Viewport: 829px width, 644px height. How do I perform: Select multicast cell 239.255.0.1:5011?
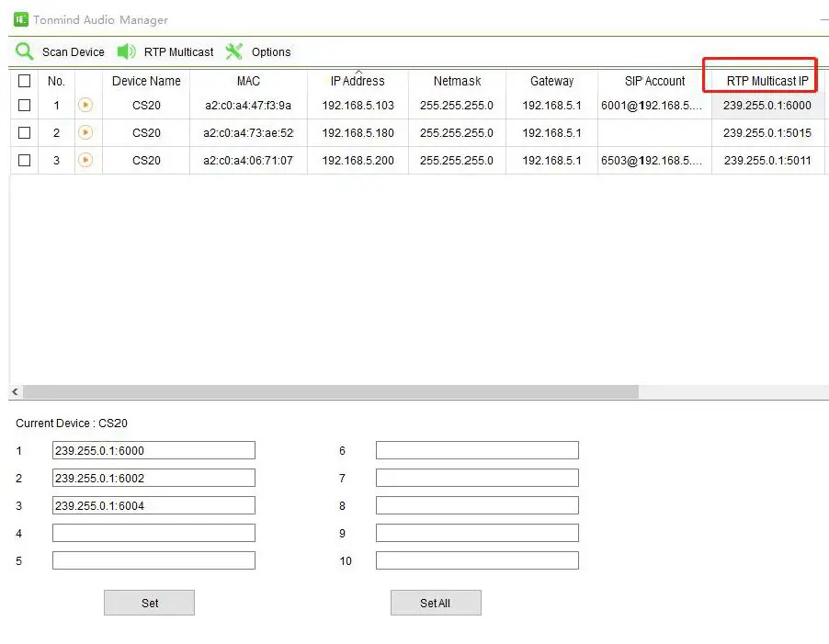[x=767, y=160]
